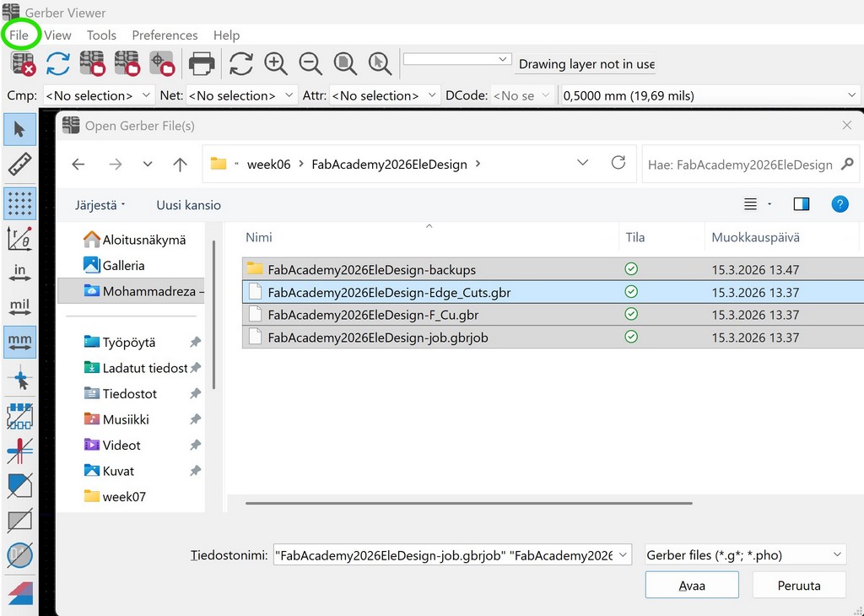
Task: Open the Cmp component selection dropdown
Action: coord(99,95)
